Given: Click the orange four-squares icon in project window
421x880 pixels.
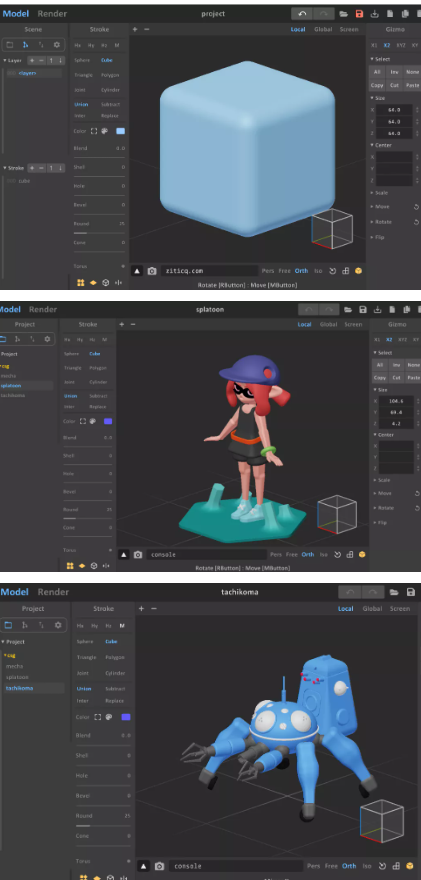Looking at the screenshot, I should point(81,283).
